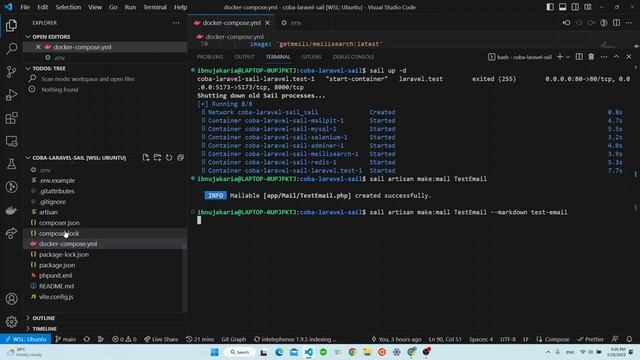This screenshot has width=640, height=360.
Task: Click Live Share in status bar
Action: pyautogui.click(x=161, y=339)
